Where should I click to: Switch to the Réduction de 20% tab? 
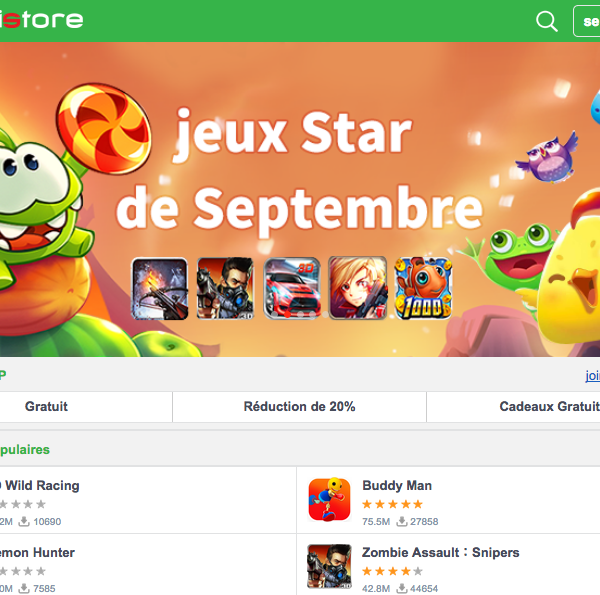pos(299,407)
